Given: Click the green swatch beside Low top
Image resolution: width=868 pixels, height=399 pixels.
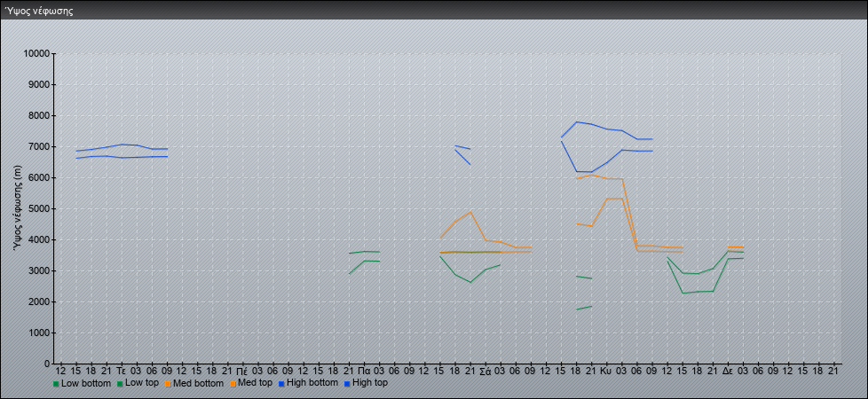Looking at the screenshot, I should [120, 384].
